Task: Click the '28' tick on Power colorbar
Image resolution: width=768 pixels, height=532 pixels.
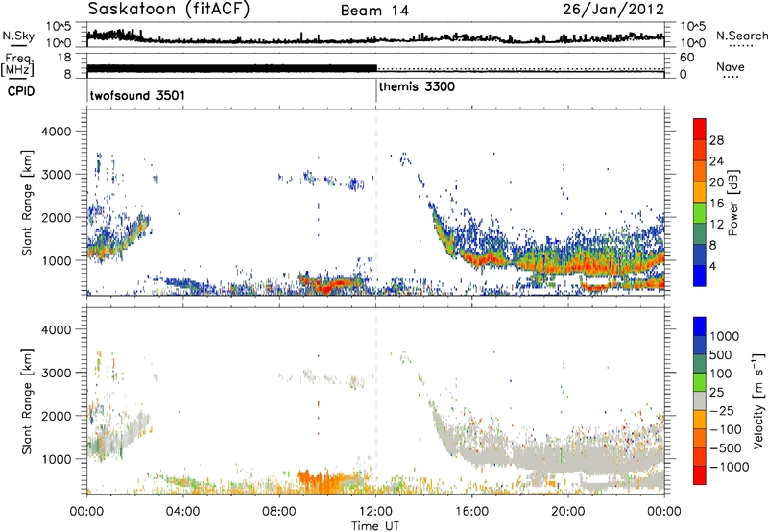Action: (x=716, y=140)
